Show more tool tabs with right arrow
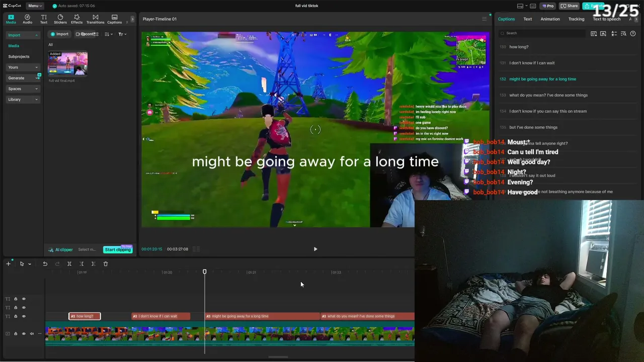644x362 pixels. (x=132, y=19)
